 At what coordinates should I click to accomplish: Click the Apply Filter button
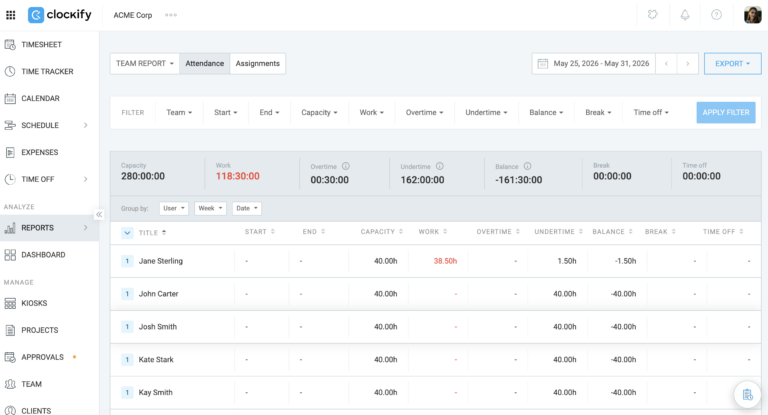726,113
